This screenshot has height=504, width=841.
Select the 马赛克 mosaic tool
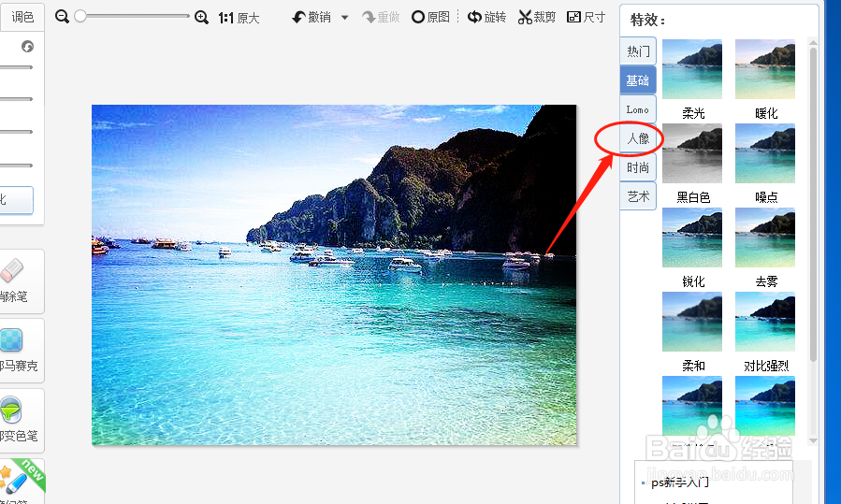coord(21,351)
